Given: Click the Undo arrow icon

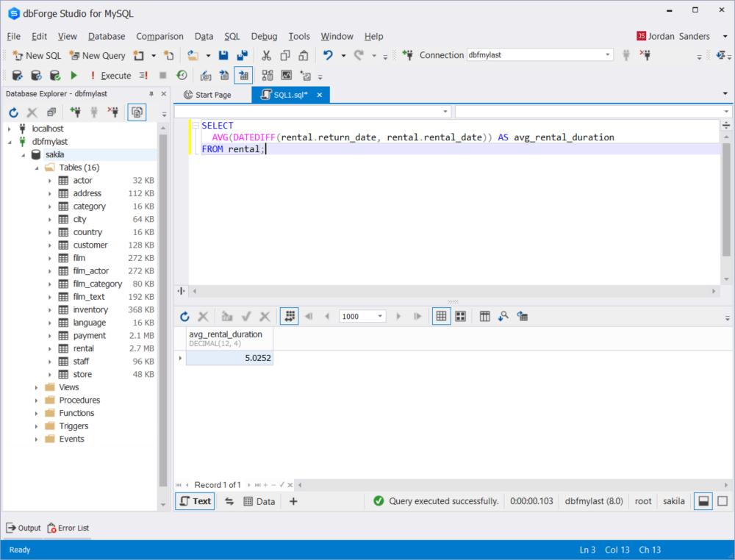Looking at the screenshot, I should point(328,55).
